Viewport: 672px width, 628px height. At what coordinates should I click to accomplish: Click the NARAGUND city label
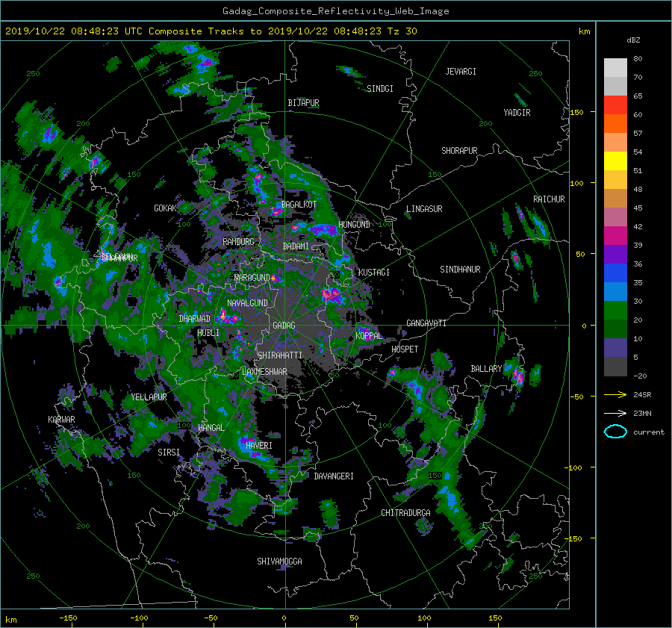[x=252, y=278]
